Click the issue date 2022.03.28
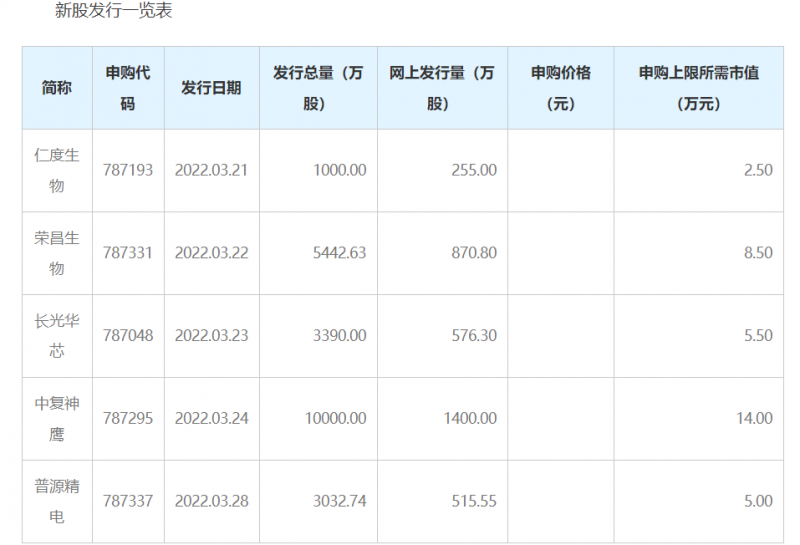Screen dimensions: 800x545 pyautogui.click(x=211, y=501)
